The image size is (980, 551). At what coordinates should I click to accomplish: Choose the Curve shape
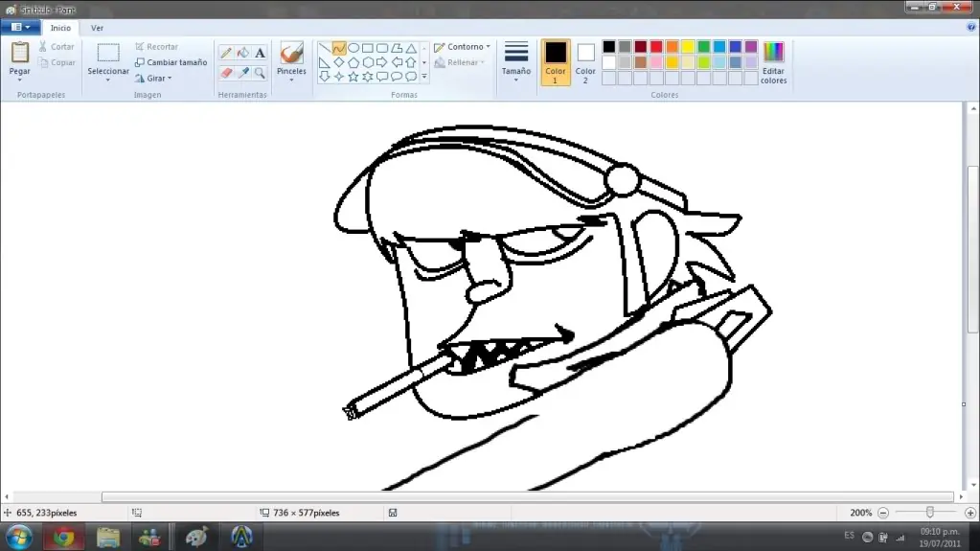(339, 48)
